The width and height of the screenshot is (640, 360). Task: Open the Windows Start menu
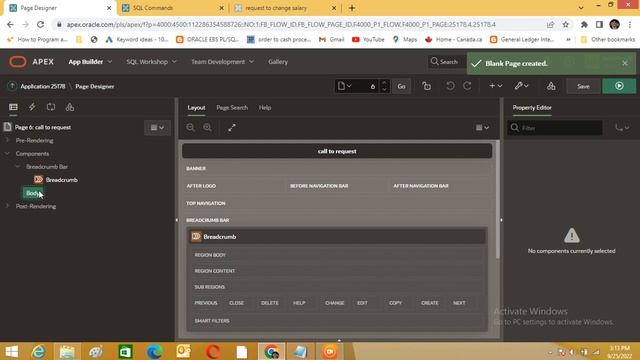click(x=11, y=351)
